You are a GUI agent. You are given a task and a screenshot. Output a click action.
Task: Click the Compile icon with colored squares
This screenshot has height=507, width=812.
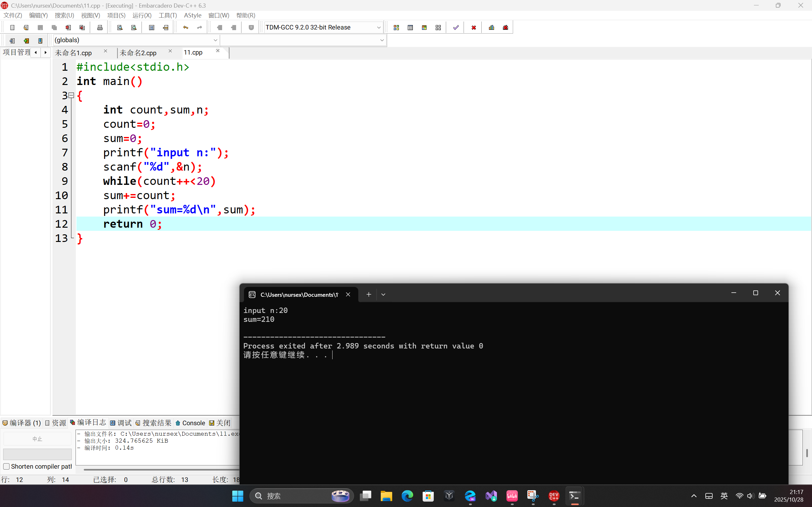(396, 28)
